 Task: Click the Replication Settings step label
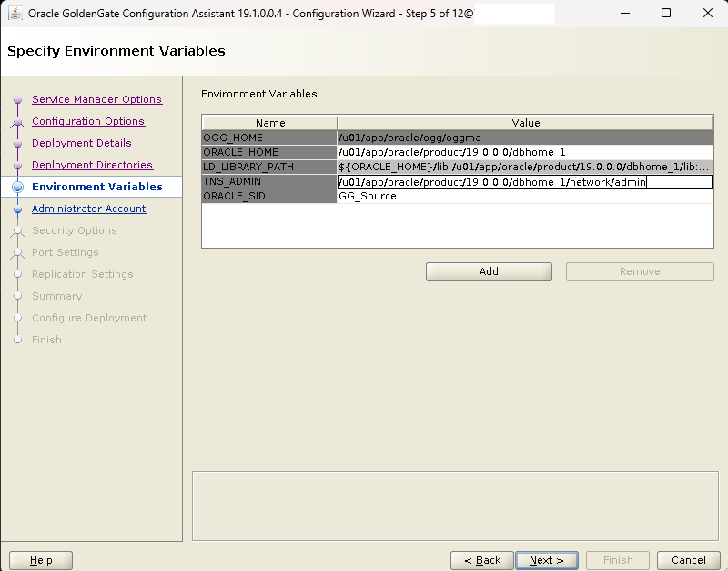[83, 274]
